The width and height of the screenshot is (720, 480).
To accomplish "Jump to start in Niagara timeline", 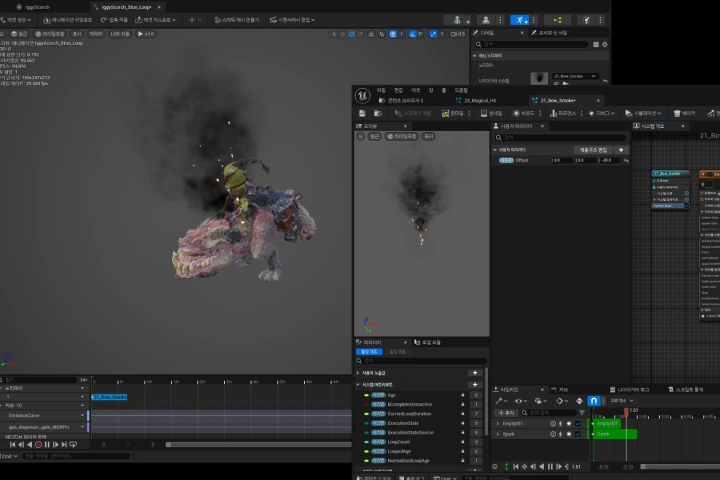I will point(516,467).
